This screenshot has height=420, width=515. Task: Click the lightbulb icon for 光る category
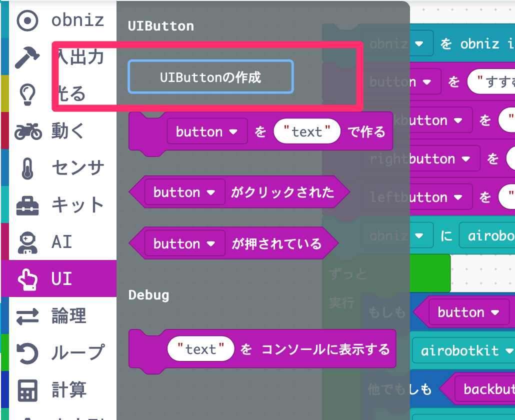pyautogui.click(x=26, y=93)
